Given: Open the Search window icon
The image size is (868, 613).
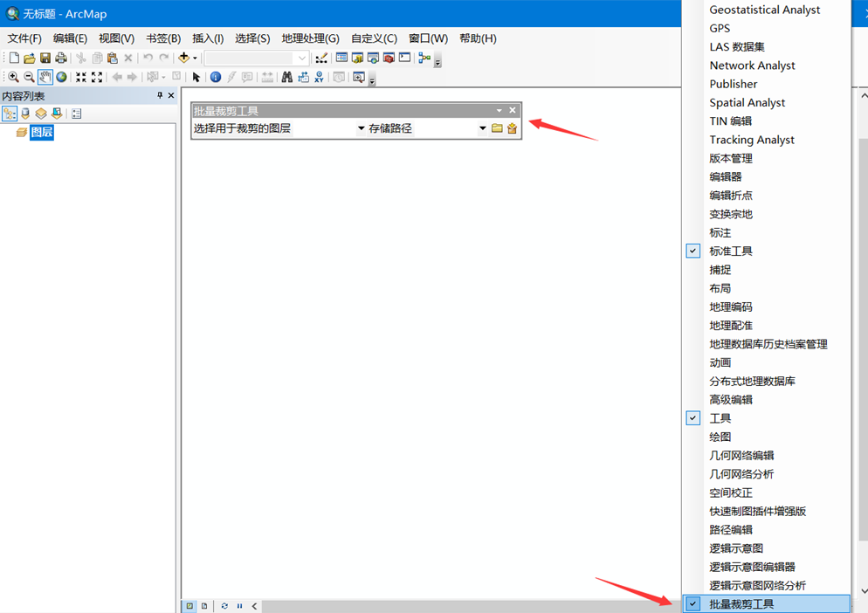Looking at the screenshot, I should tap(373, 58).
